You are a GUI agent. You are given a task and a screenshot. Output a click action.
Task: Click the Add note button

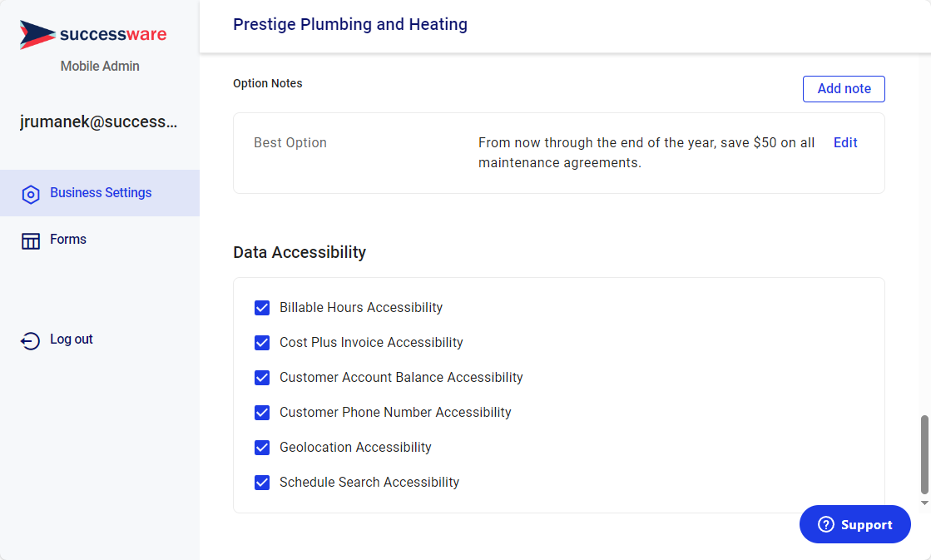pos(844,89)
